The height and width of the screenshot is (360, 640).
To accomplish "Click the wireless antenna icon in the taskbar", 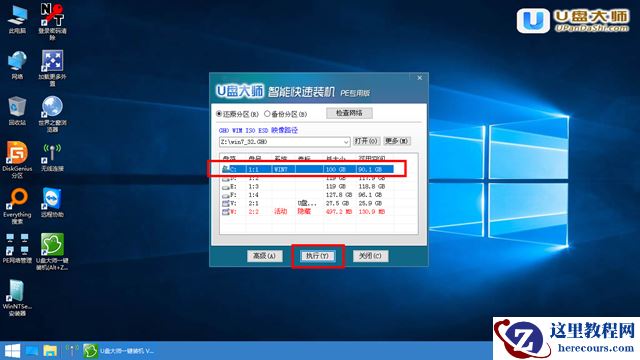I will [71, 350].
